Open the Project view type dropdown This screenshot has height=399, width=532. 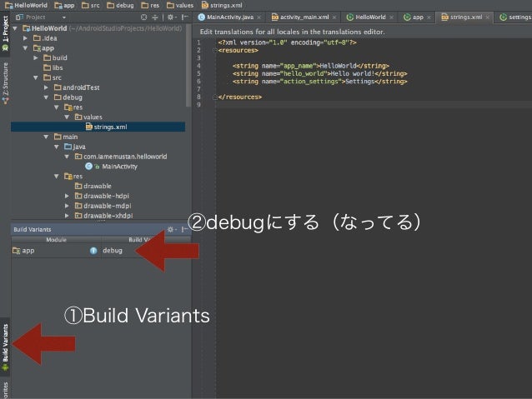coord(41,17)
